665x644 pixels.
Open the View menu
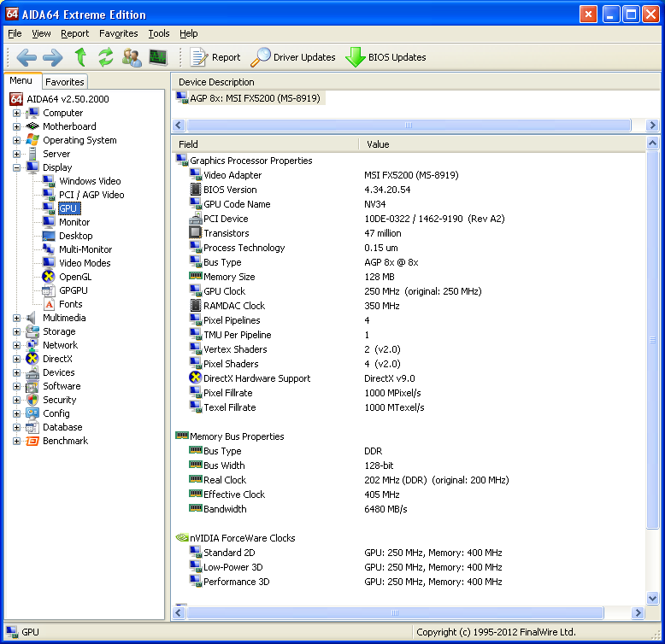(41, 33)
